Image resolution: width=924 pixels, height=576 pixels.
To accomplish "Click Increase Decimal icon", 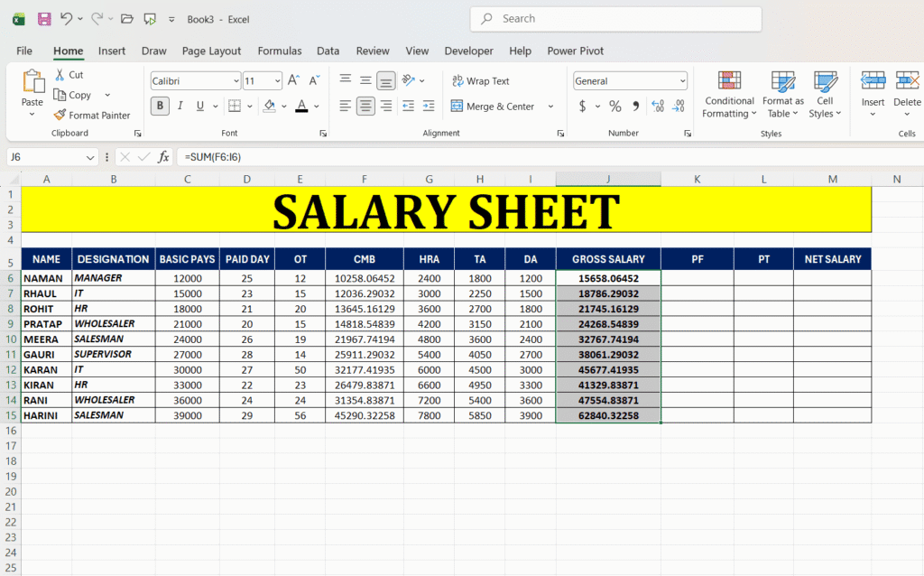I will click(x=658, y=107).
